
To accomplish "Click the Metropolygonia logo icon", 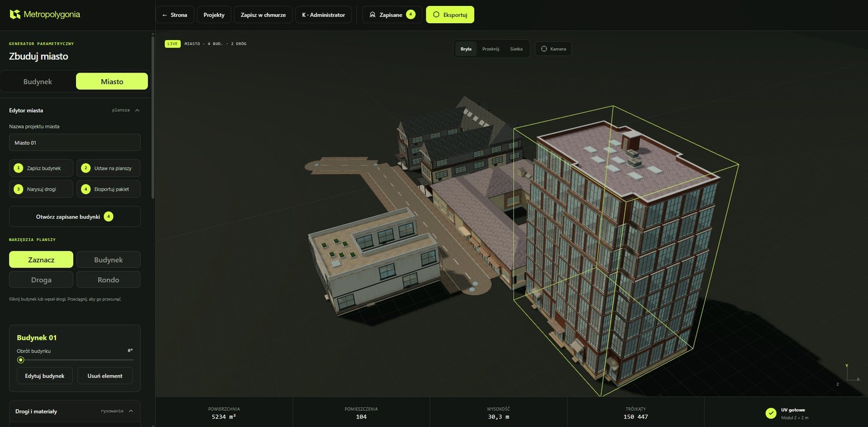I will 15,14.
